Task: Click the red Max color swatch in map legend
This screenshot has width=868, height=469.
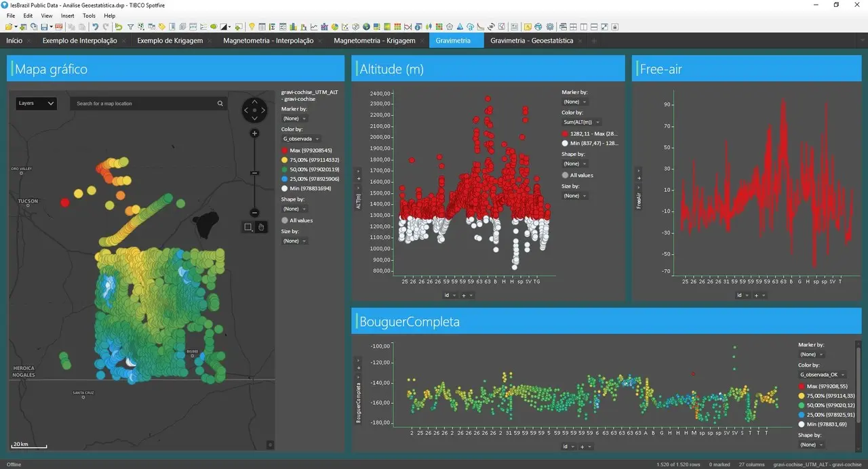Action: [x=285, y=150]
